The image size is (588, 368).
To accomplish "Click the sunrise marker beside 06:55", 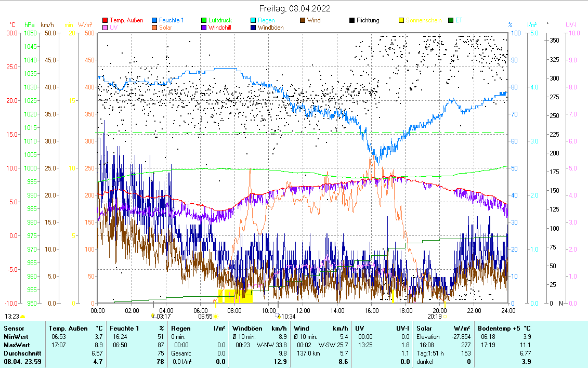I will point(216,316).
